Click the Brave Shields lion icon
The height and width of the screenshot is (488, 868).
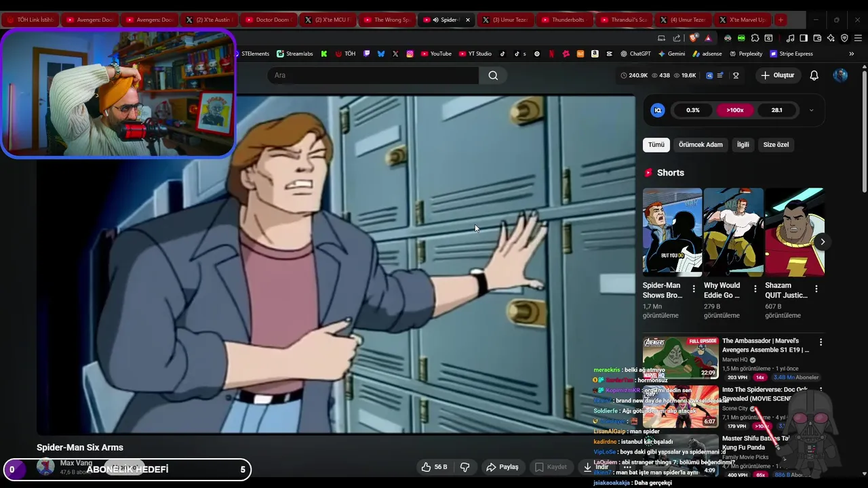[x=693, y=38]
